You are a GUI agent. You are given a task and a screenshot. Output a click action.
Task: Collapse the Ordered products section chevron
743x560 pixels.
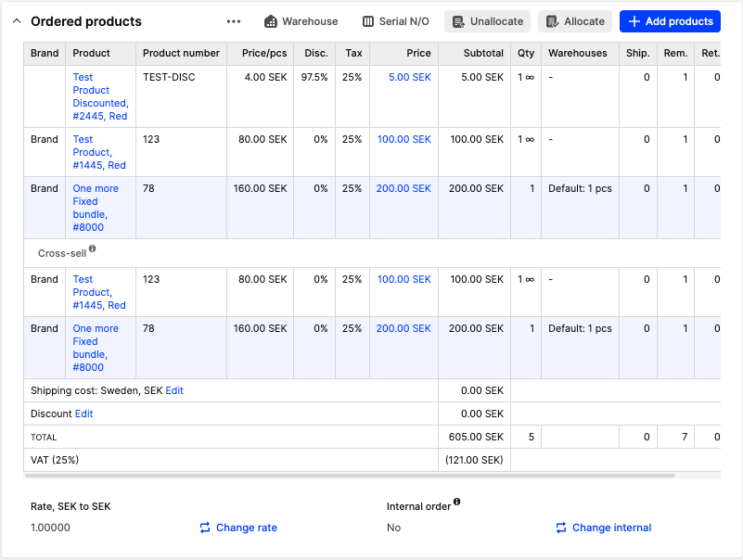click(x=17, y=21)
